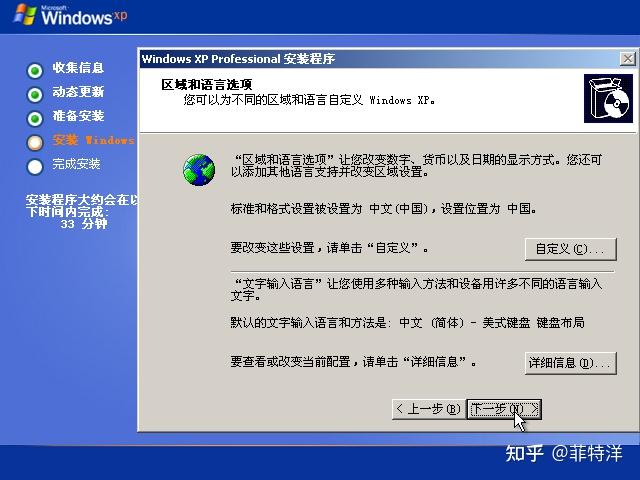Click the 区域和语言选项 heading
This screenshot has height=480, width=640.
207,84
